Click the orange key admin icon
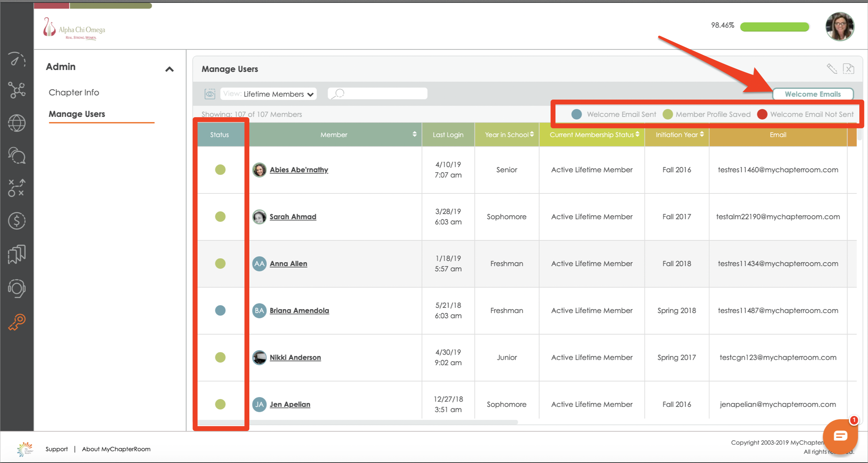The width and height of the screenshot is (868, 463). click(x=17, y=322)
